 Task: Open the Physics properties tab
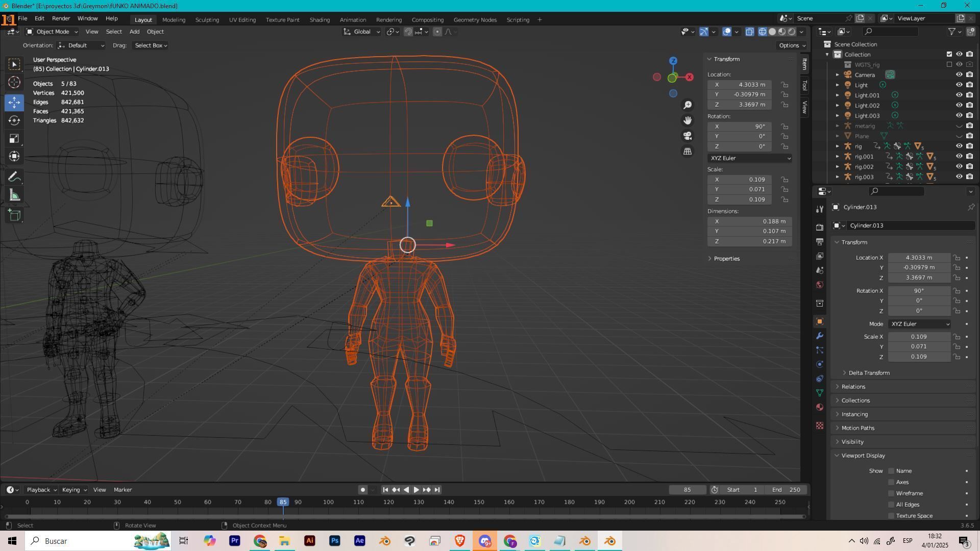820,364
